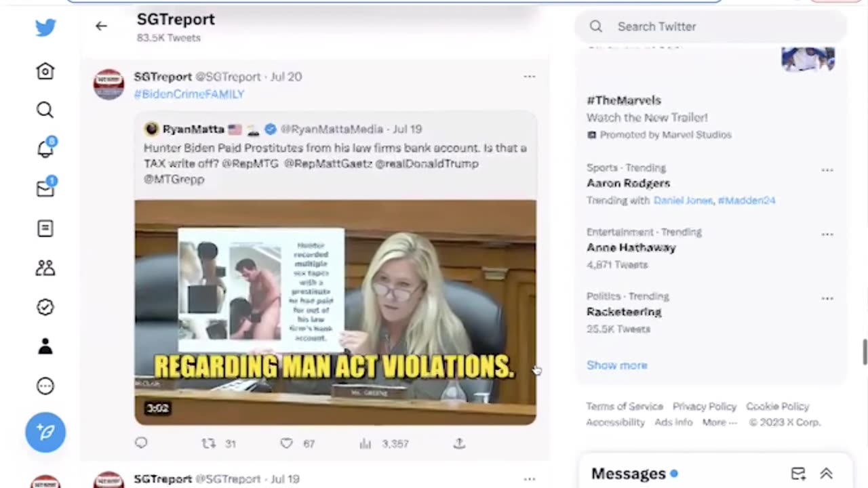The width and height of the screenshot is (868, 488).
Task: Open the Racketeering trending topic
Action: 624,312
